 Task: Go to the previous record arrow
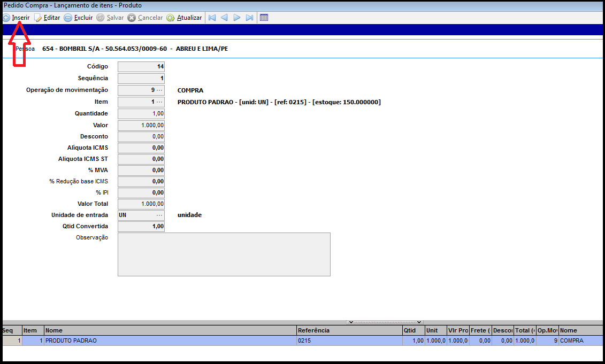224,18
